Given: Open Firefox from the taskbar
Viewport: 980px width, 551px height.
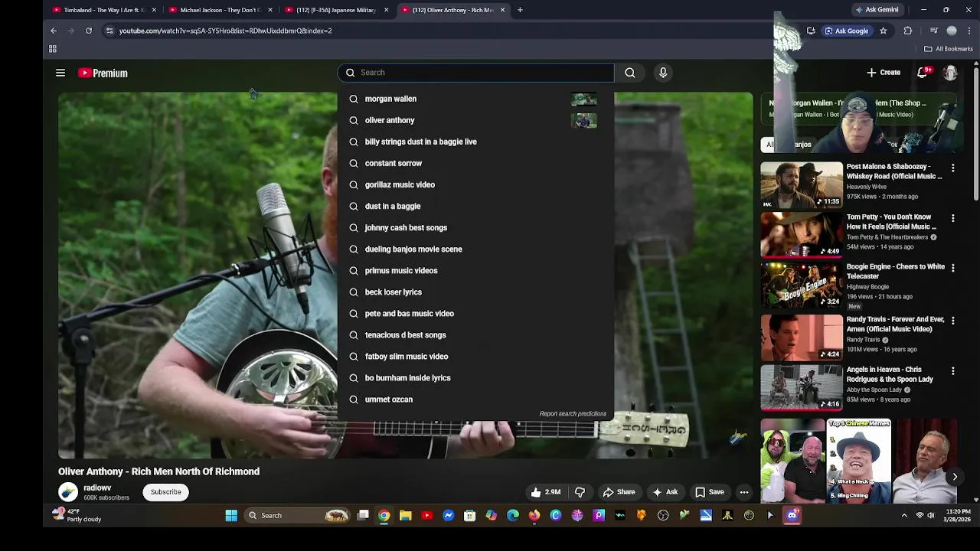Looking at the screenshot, I should point(534,516).
